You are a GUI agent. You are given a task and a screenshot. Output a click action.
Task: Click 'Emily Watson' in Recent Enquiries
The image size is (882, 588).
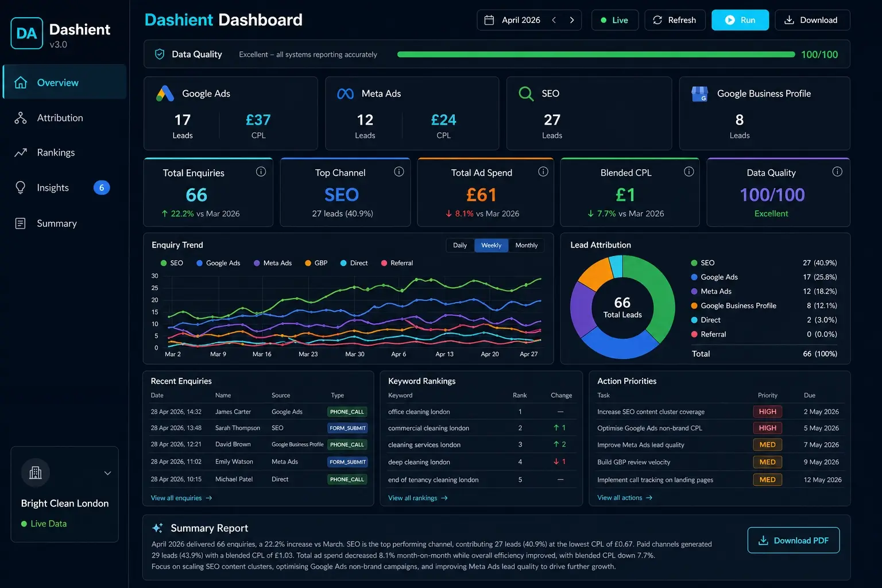pos(234,462)
